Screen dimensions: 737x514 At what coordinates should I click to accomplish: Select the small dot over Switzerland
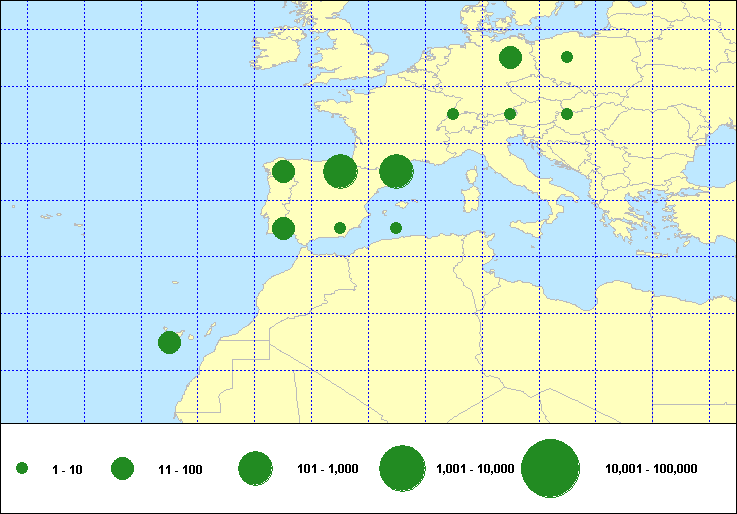click(x=453, y=114)
